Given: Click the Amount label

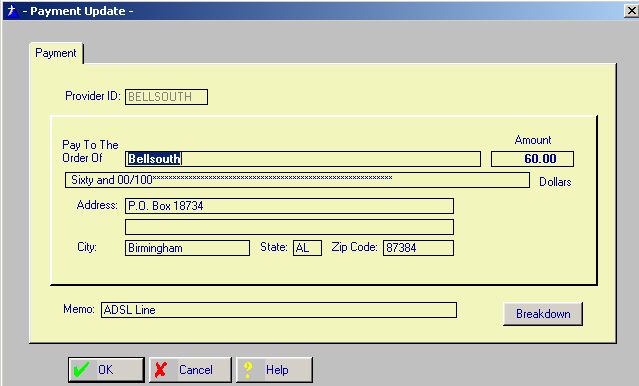Looking at the screenshot, I should tap(533, 140).
